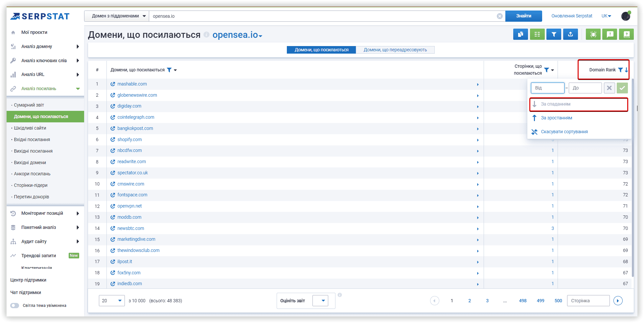Click the copy report toolbar icon

pos(520,34)
